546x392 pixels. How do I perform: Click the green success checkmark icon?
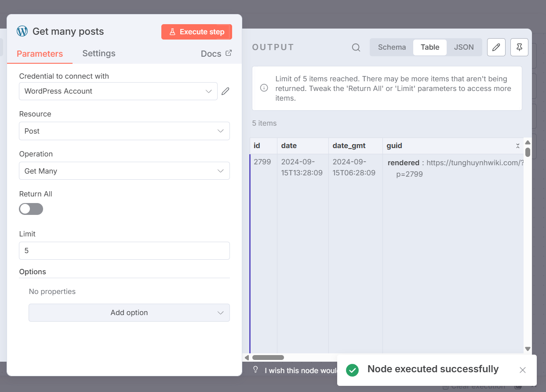pos(352,370)
